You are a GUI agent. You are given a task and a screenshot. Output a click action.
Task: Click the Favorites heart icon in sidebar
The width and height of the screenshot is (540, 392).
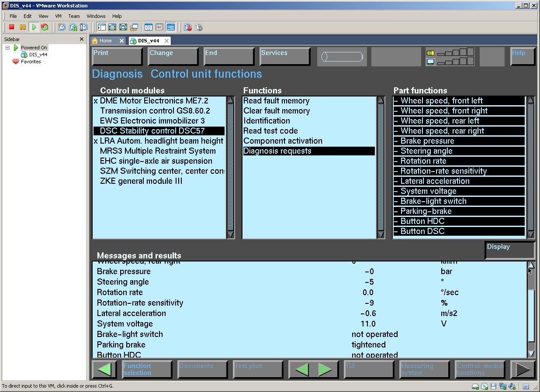coord(16,62)
